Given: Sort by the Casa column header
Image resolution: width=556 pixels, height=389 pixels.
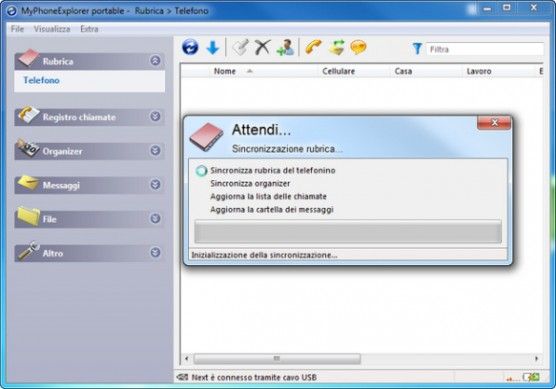Looking at the screenshot, I should (403, 71).
